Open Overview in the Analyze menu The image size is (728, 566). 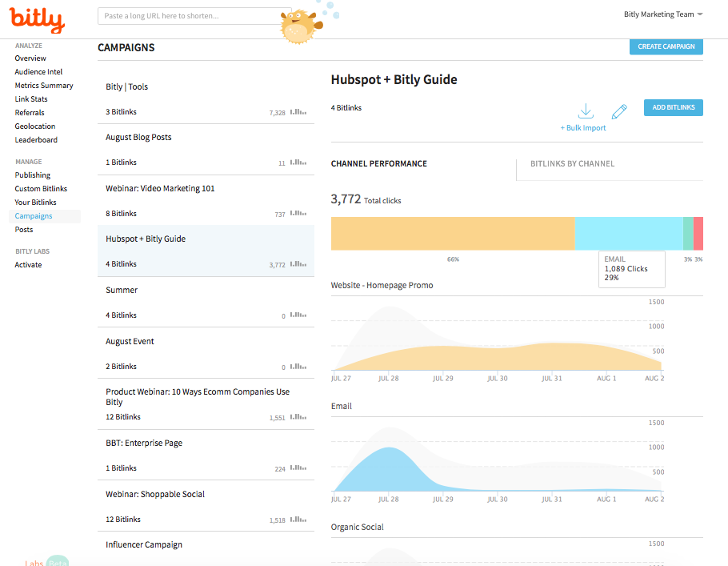pos(30,58)
